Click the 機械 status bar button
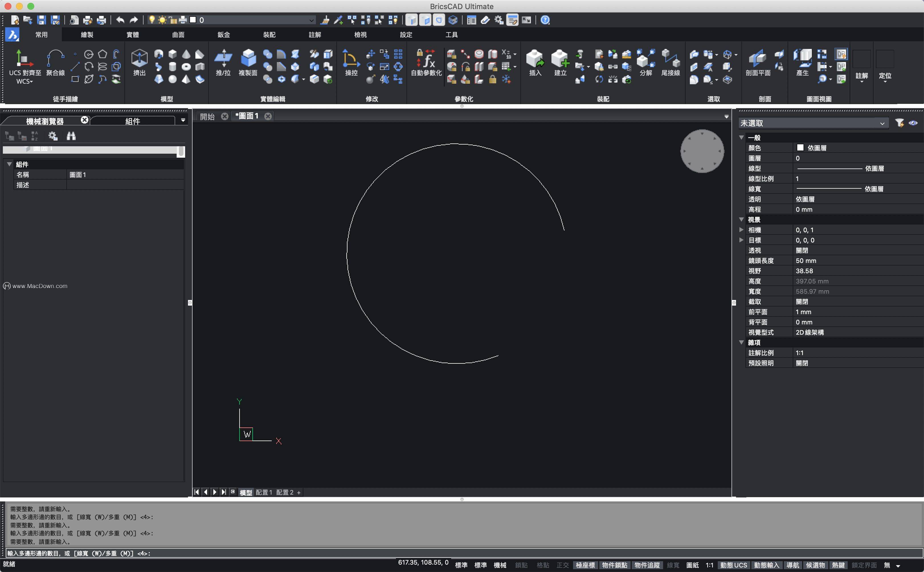This screenshot has width=924, height=572. 500,565
